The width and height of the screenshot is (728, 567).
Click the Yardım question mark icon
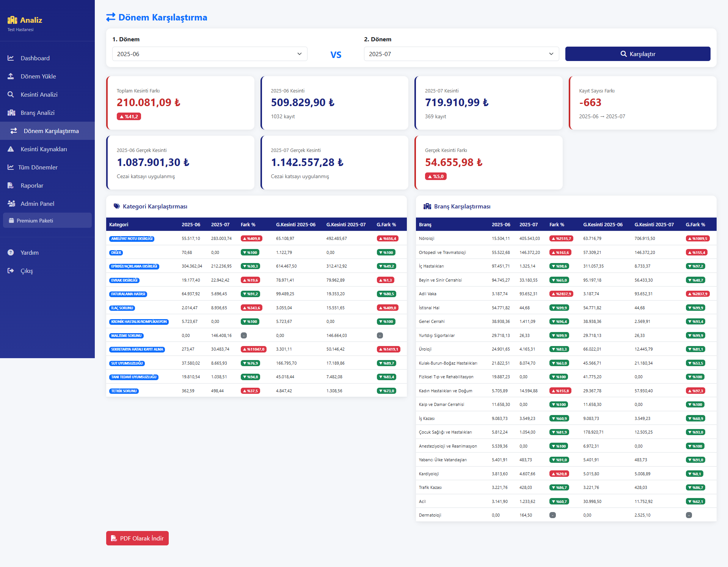[11, 252]
